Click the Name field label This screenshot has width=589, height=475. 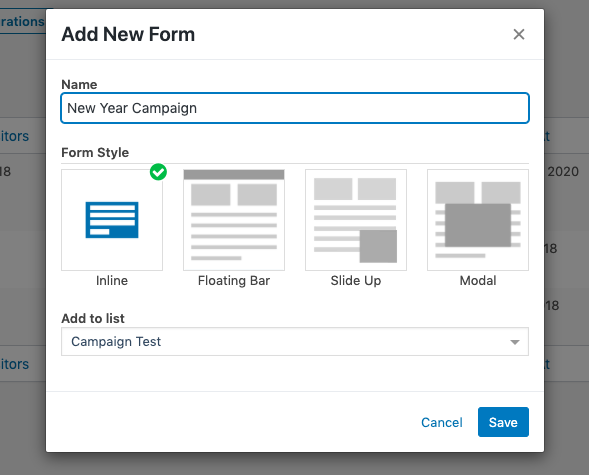pyautogui.click(x=79, y=84)
